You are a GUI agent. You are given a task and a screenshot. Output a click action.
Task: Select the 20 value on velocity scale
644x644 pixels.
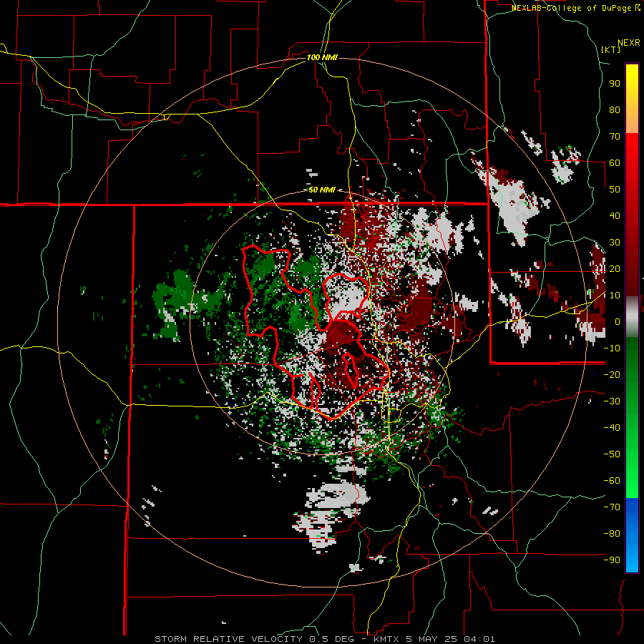(x=615, y=269)
